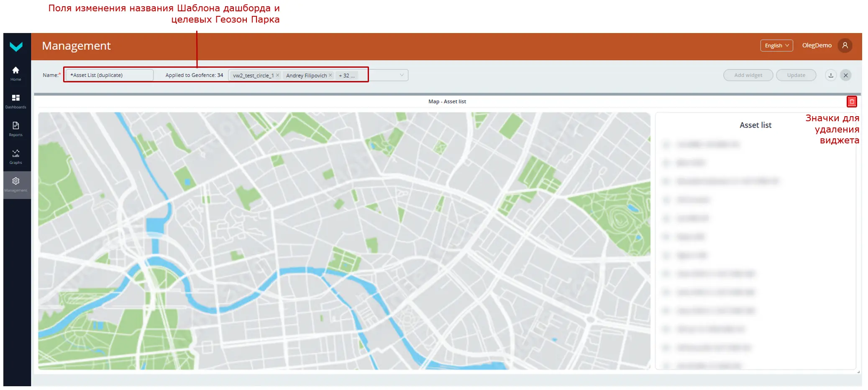Image resolution: width=868 pixels, height=390 pixels.
Task: Go to Dashboards in the sidebar
Action: click(16, 101)
